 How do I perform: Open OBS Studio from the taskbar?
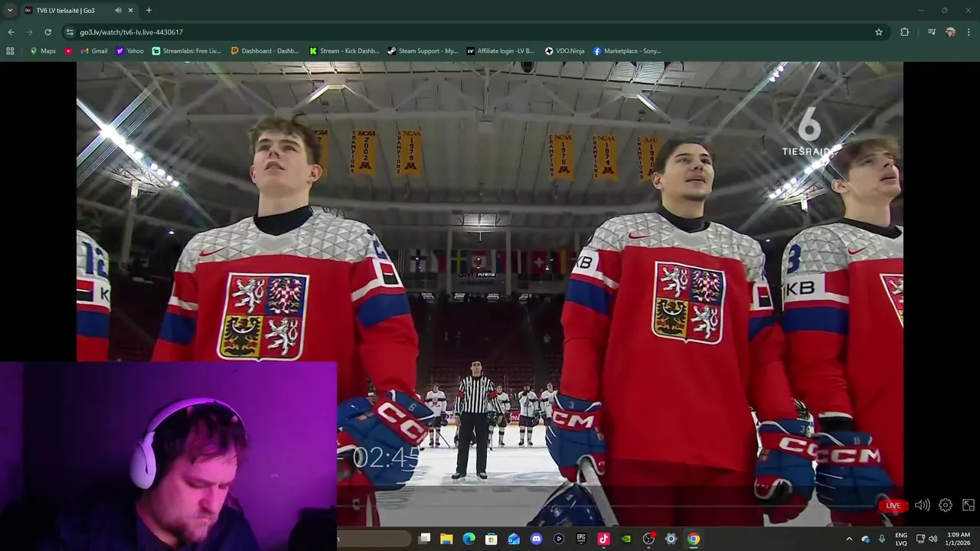(648, 539)
